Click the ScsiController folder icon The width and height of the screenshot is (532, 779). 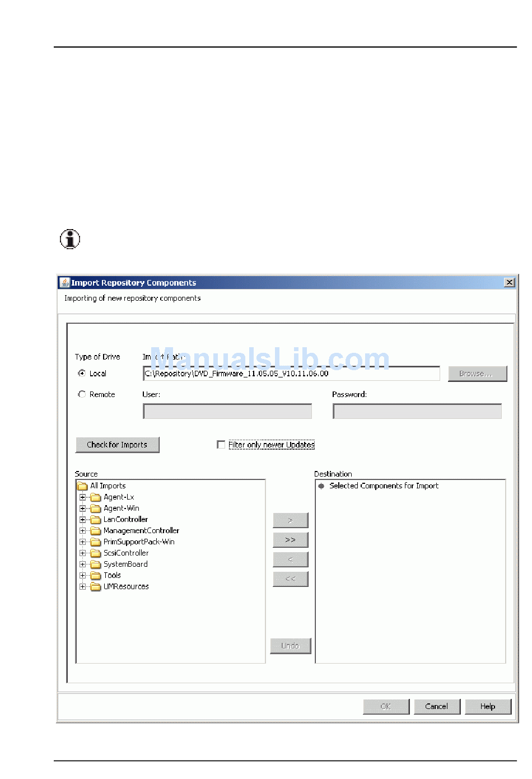pyautogui.click(x=96, y=553)
